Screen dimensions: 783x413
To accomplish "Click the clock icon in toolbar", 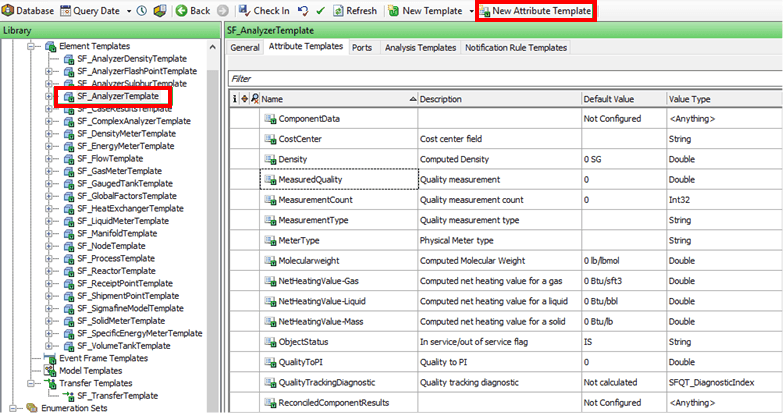I will [x=142, y=10].
